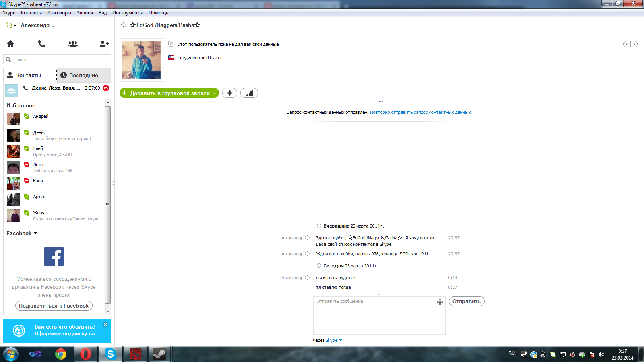This screenshot has width=644, height=362.
Task: Click Подключиться к Facebook button
Action: pyautogui.click(x=54, y=306)
